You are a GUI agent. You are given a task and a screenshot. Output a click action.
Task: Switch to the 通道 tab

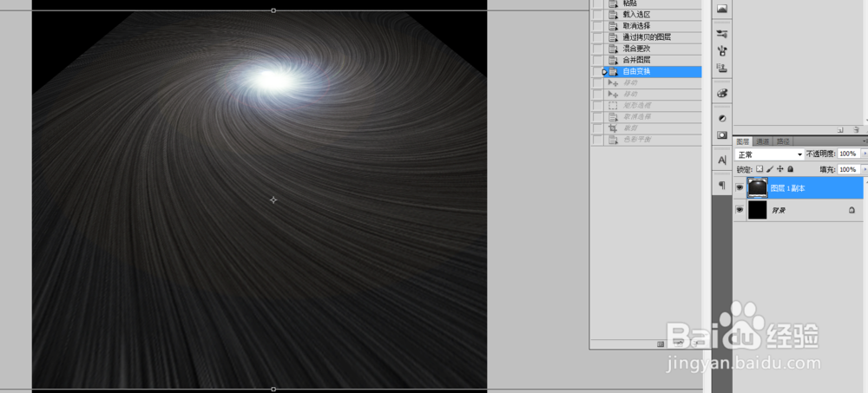tap(762, 141)
